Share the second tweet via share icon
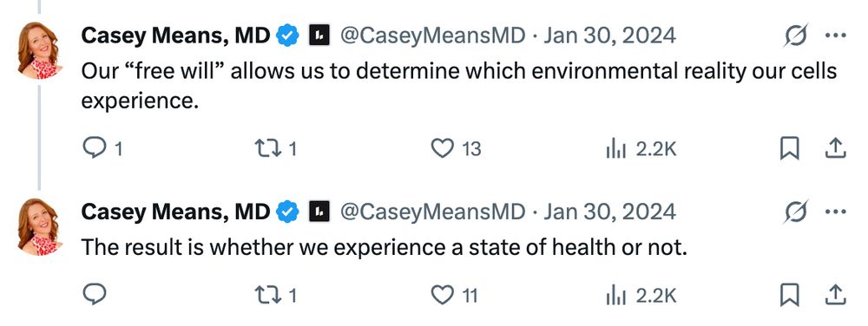Screen dimensions: 868x326 [835, 295]
